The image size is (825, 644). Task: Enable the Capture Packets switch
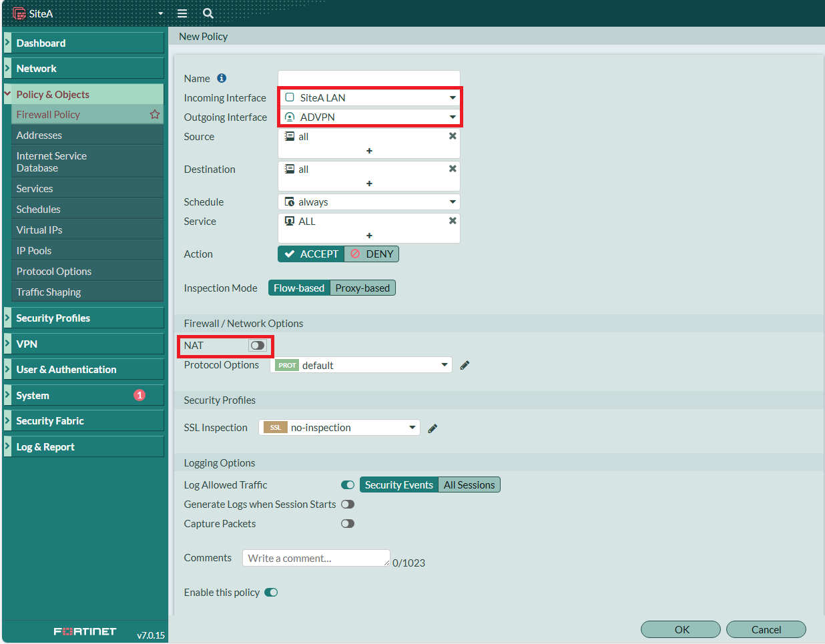(x=348, y=524)
